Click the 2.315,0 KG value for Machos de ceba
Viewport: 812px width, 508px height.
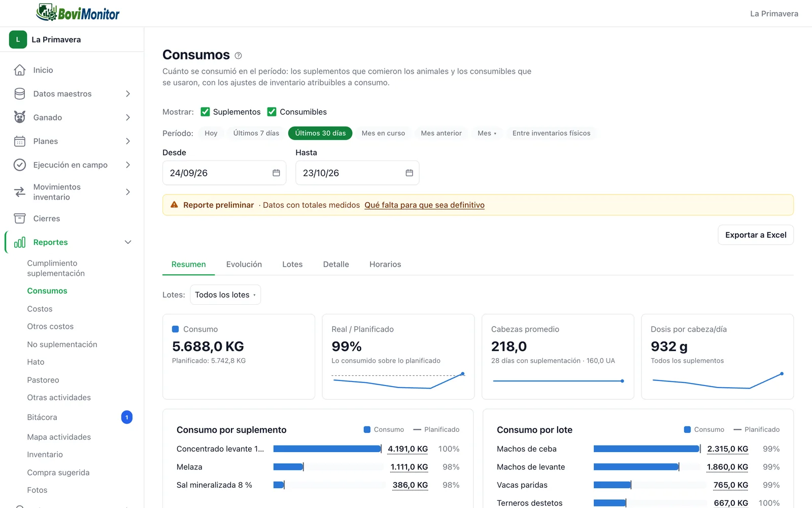coord(728,449)
